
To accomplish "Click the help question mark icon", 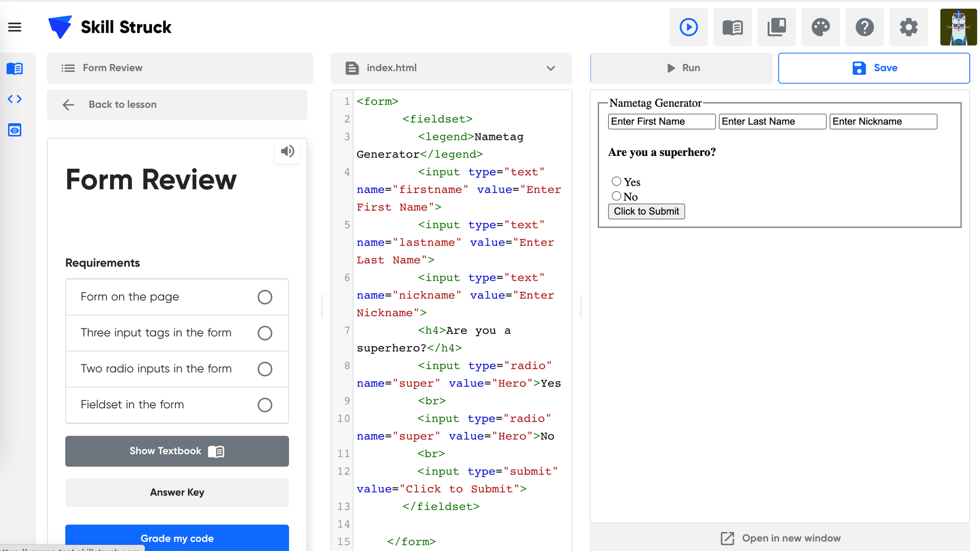I will (864, 27).
